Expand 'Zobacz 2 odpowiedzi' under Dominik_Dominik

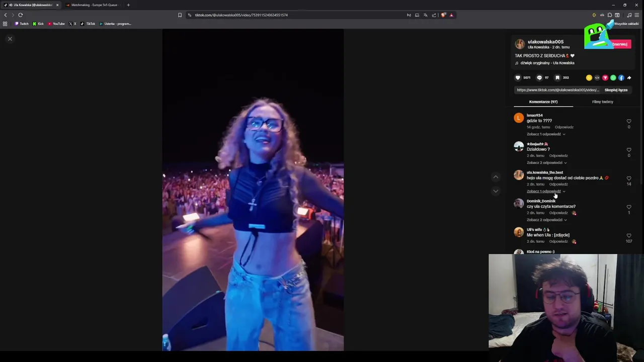click(x=547, y=220)
